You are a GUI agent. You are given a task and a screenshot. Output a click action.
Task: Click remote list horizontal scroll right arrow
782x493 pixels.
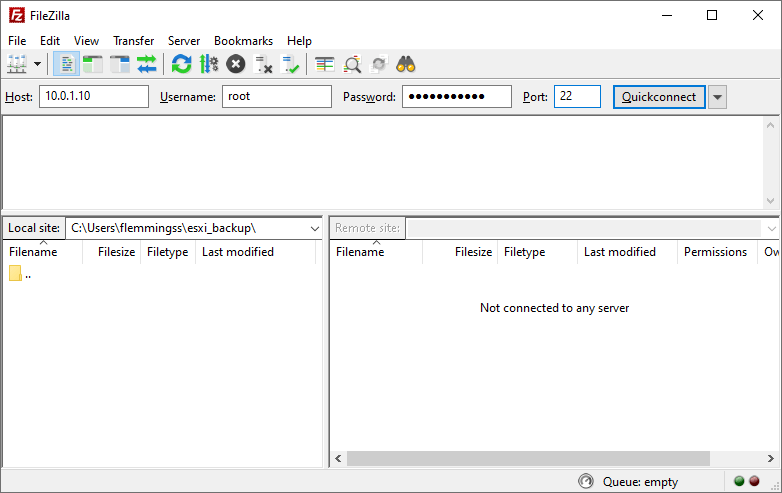coord(771,458)
